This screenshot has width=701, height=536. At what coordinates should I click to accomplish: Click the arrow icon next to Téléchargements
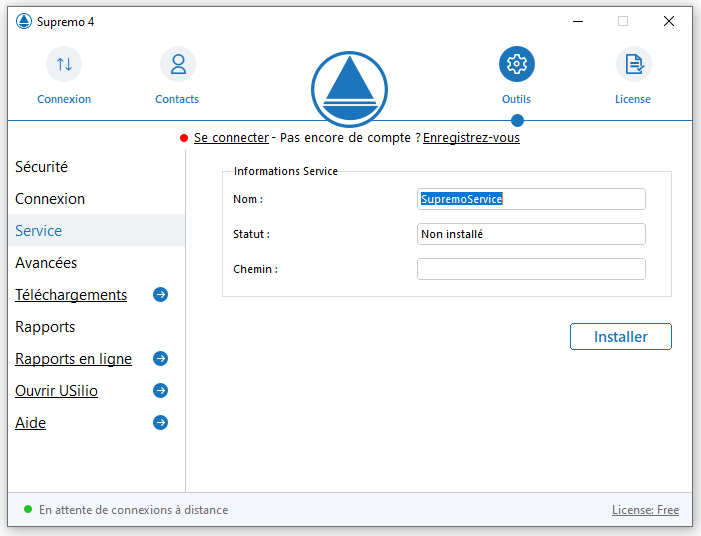[x=160, y=295]
